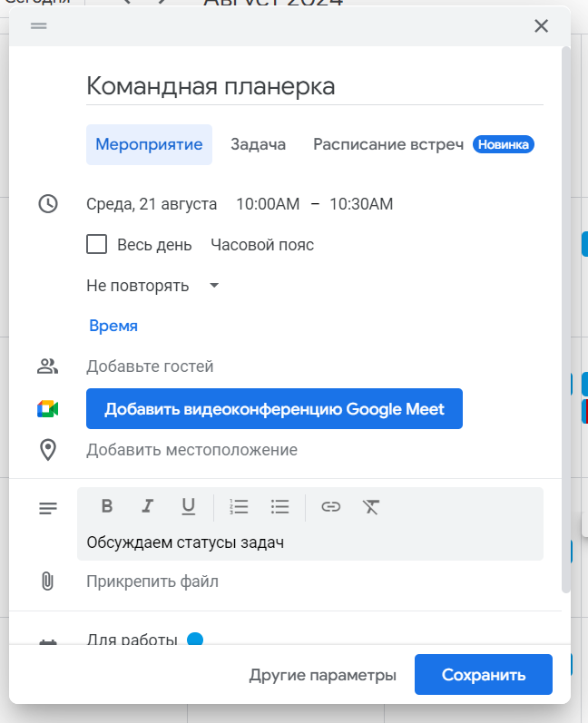Insert a numbered list in description
Image resolution: width=588 pixels, height=723 pixels.
[x=239, y=506]
